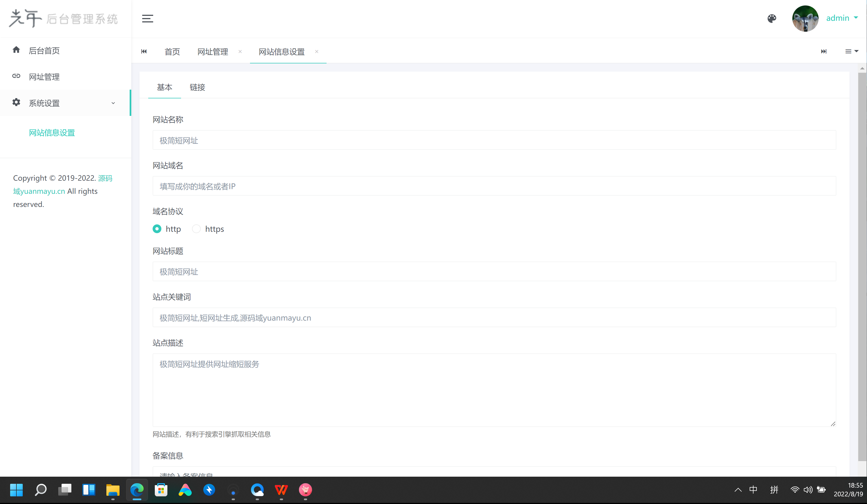Open the theme color palette icon
This screenshot has height=504, width=867.
point(772,19)
